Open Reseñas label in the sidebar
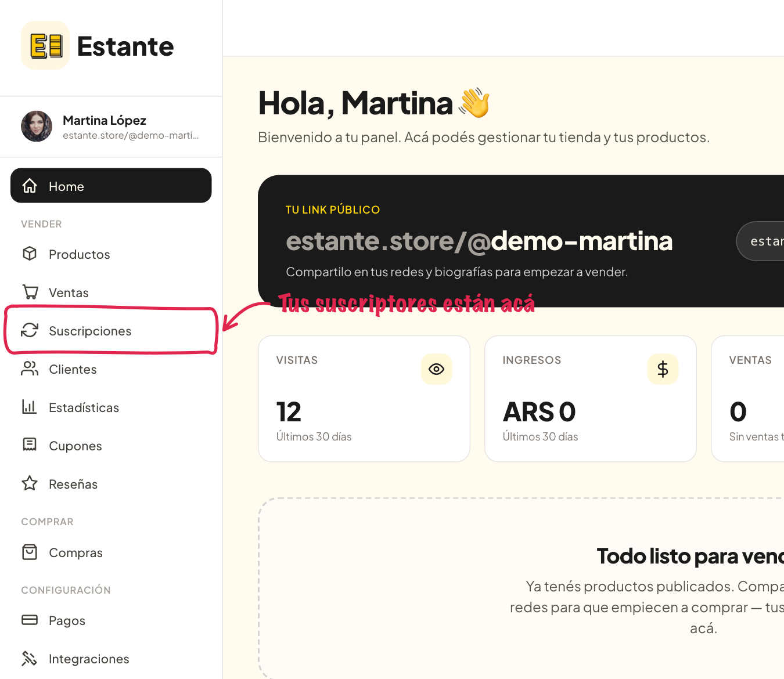Viewport: 784px width, 679px height. (73, 484)
